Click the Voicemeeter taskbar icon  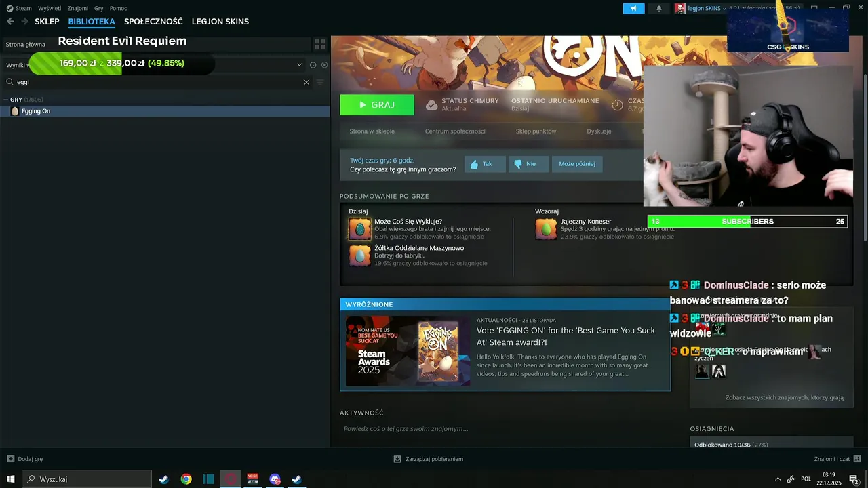click(252, 479)
